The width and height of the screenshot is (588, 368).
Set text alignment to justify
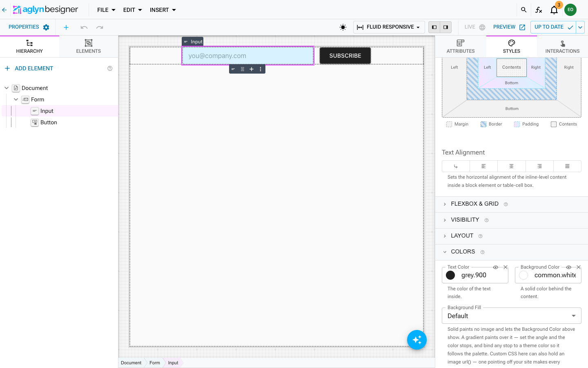point(567,166)
